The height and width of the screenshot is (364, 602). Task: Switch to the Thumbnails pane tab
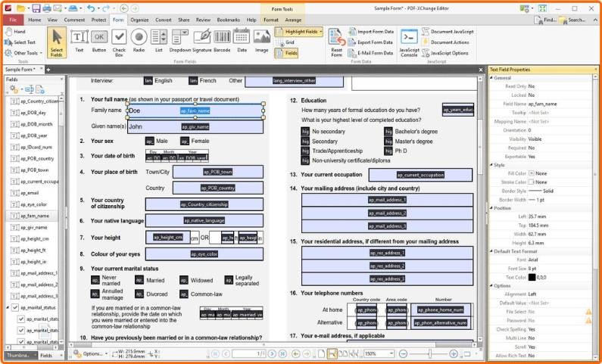coord(18,356)
